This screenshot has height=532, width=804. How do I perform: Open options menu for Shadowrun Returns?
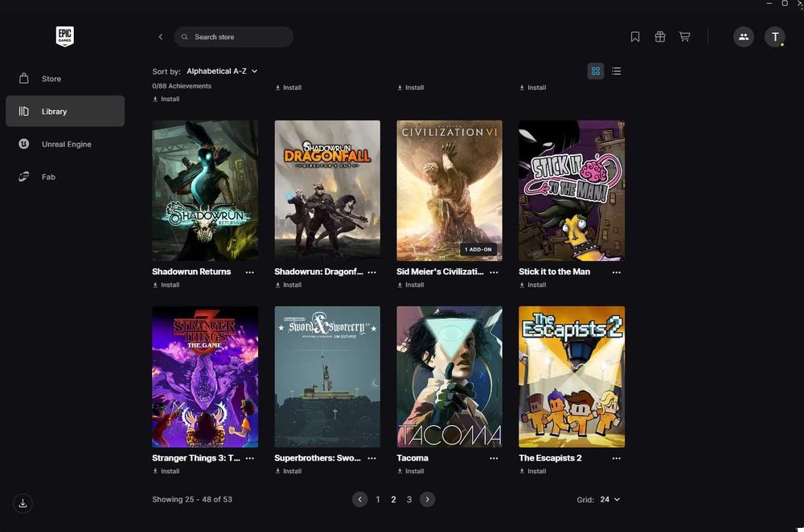tap(250, 272)
